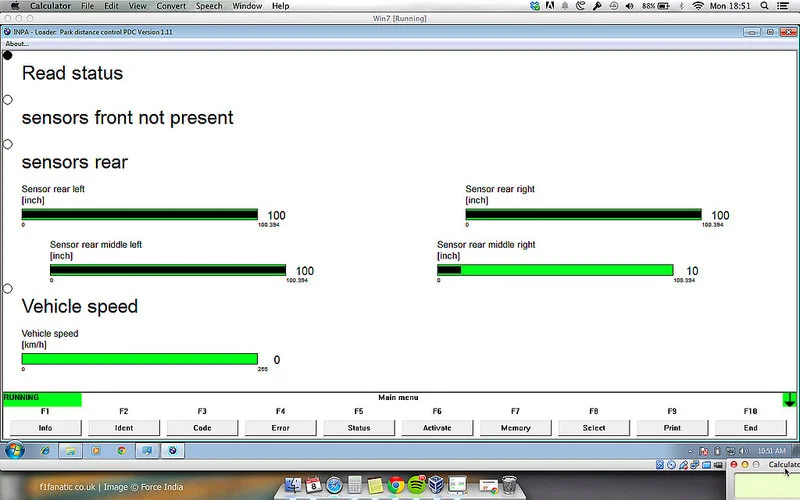Open the About... menu in INPA
The height and width of the screenshot is (500, 800).
point(17,44)
